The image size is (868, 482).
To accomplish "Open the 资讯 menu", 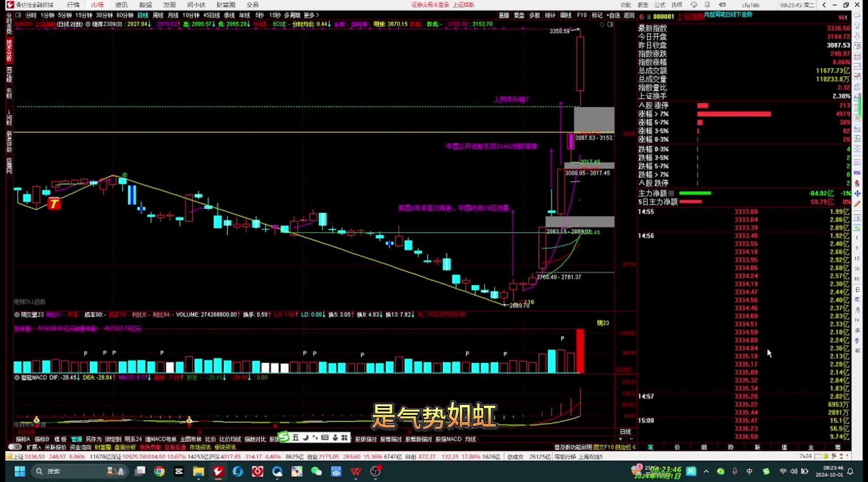I will tap(121, 5).
